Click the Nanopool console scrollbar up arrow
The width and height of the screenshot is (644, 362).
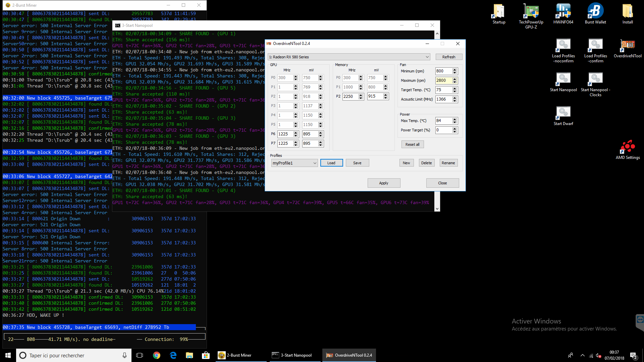click(437, 34)
